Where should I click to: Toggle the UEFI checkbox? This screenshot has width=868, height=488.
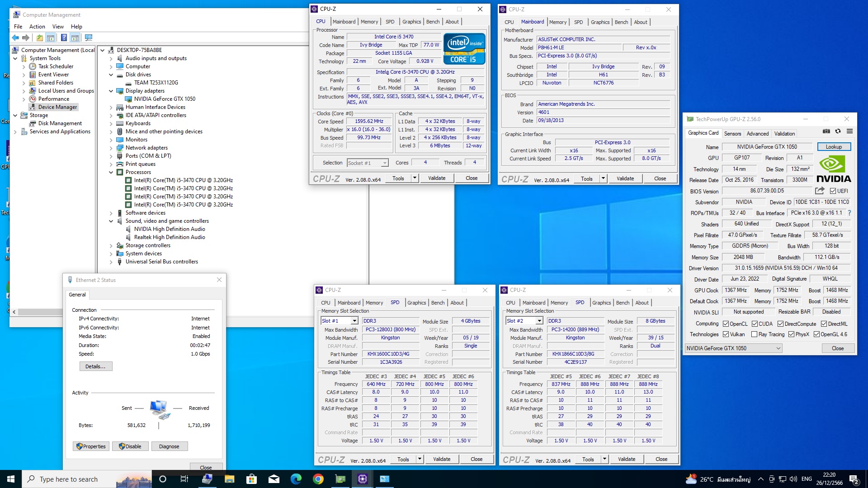[x=833, y=191]
